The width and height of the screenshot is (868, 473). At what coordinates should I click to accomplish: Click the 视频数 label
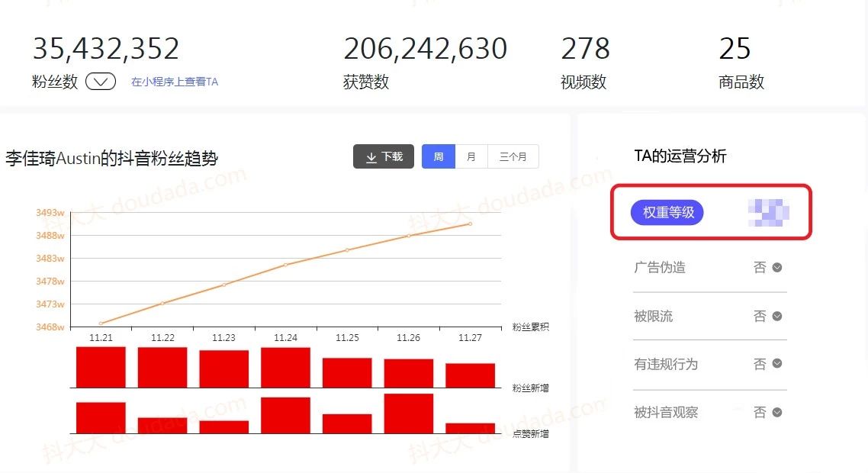coord(583,82)
